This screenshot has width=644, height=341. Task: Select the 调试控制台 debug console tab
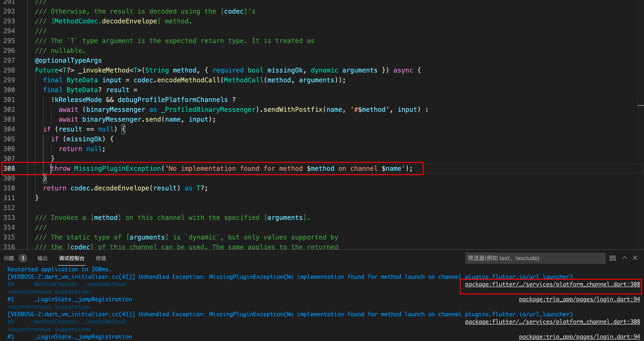click(72, 258)
